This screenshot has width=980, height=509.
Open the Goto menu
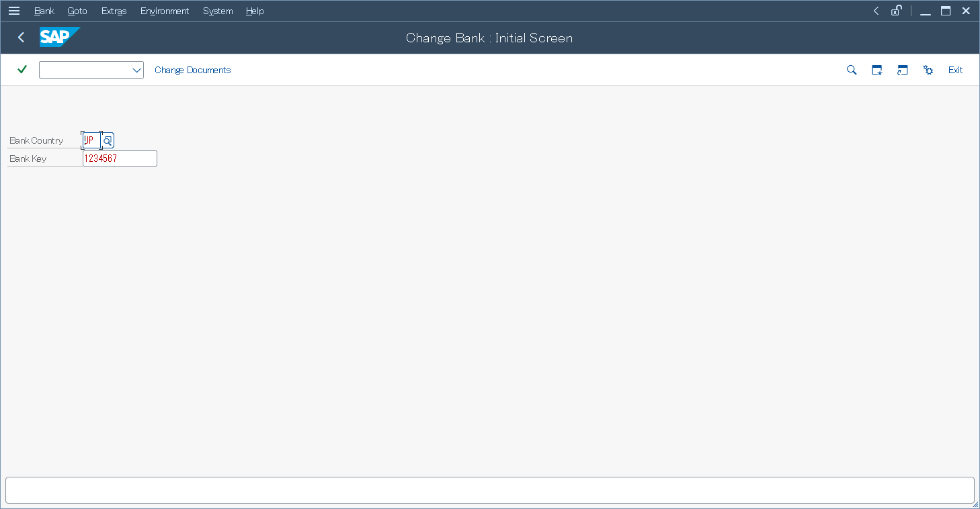[77, 11]
